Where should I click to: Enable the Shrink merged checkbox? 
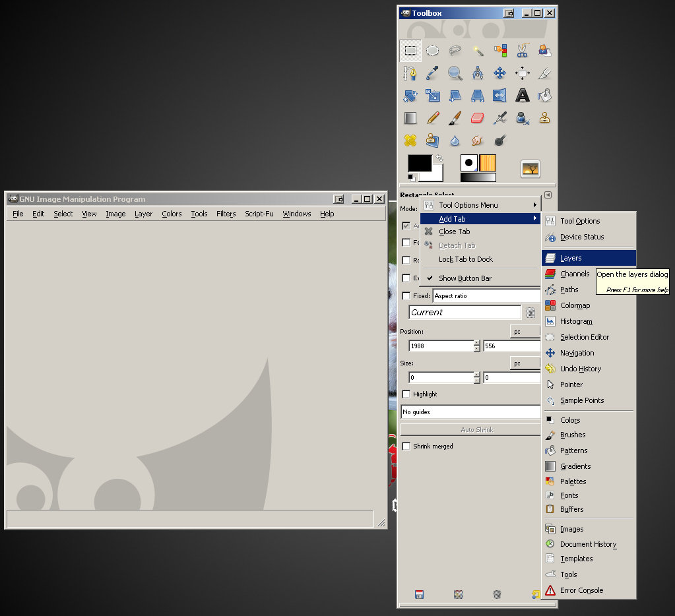(x=406, y=446)
